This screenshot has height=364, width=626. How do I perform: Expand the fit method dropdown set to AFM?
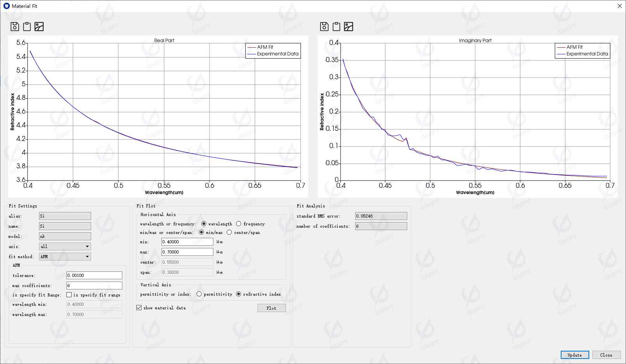pyautogui.click(x=65, y=257)
